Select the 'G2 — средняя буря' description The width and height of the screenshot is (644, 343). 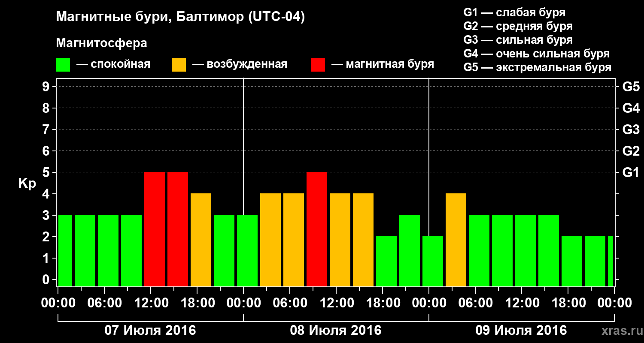click(518, 26)
